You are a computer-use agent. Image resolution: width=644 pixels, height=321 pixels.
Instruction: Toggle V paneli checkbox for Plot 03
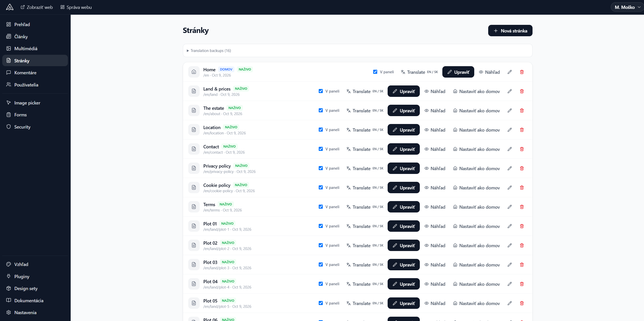[x=321, y=264]
